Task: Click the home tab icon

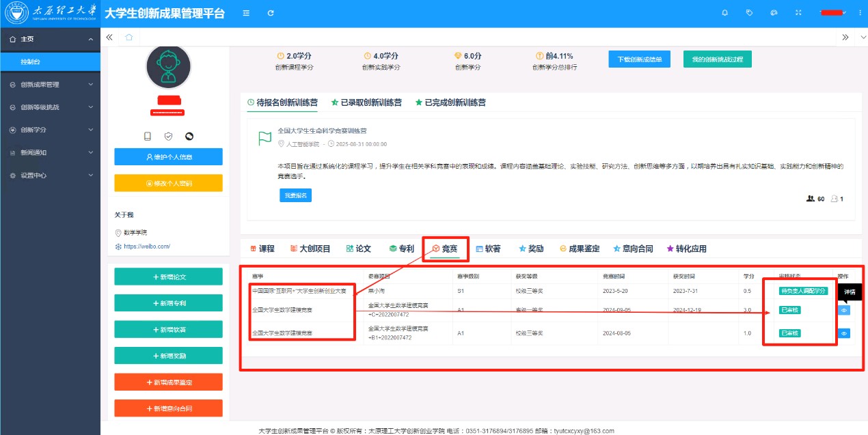Action: click(x=128, y=38)
